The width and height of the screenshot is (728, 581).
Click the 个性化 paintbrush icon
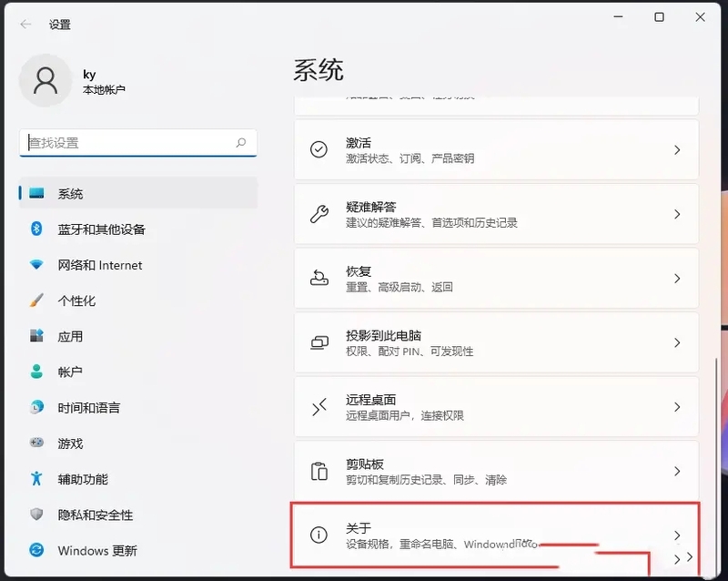[35, 301]
